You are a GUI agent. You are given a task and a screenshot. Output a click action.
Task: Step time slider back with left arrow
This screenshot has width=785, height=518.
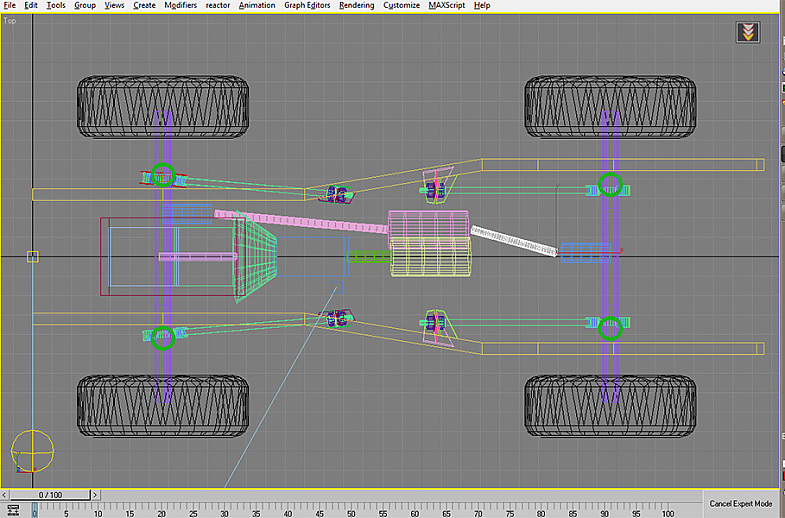pyautogui.click(x=5, y=495)
